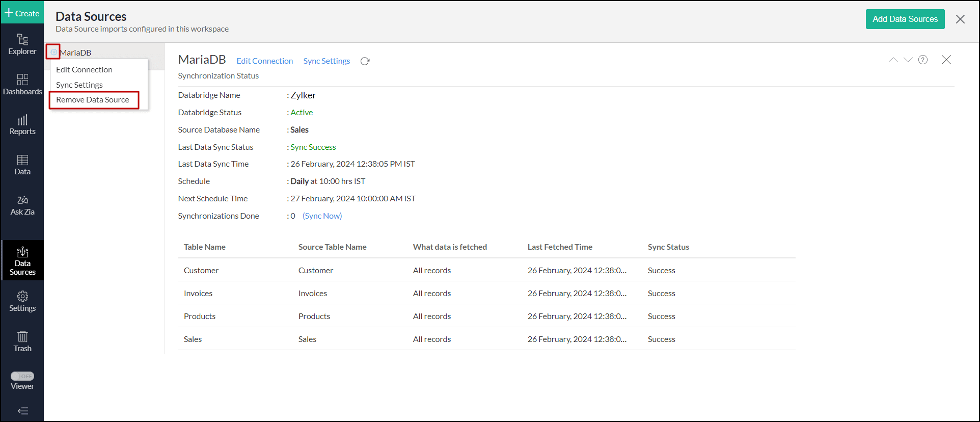Choose Edit Connection from context menu
Viewport: 980px width, 422px height.
(84, 70)
